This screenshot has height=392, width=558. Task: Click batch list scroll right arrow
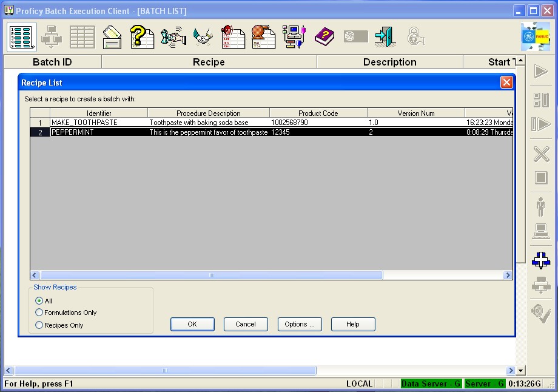[x=511, y=370]
